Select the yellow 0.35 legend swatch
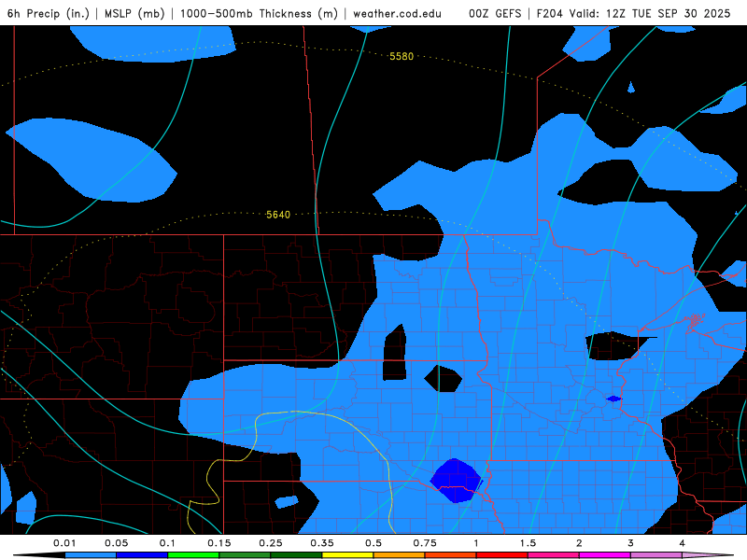This screenshot has height=560, width=747. coord(347,555)
